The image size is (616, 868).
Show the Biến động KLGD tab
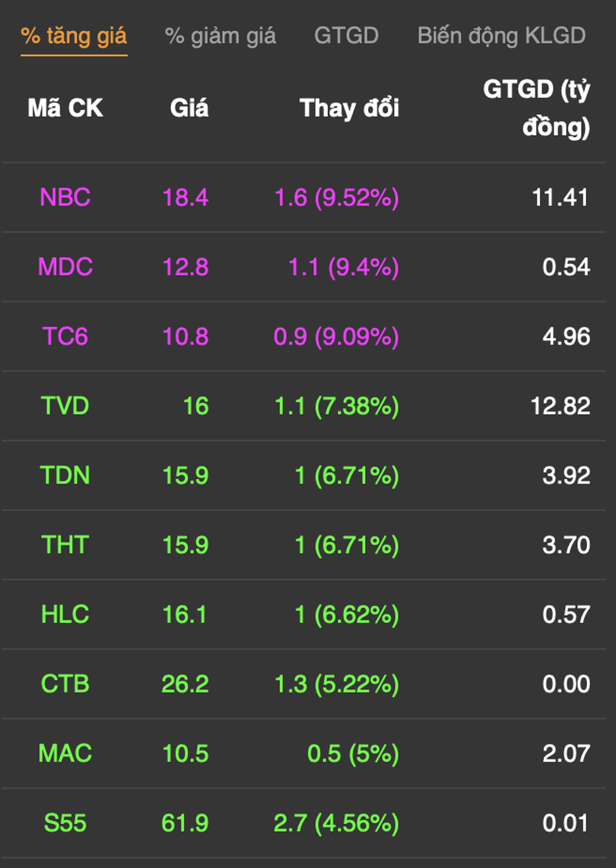[x=501, y=36]
